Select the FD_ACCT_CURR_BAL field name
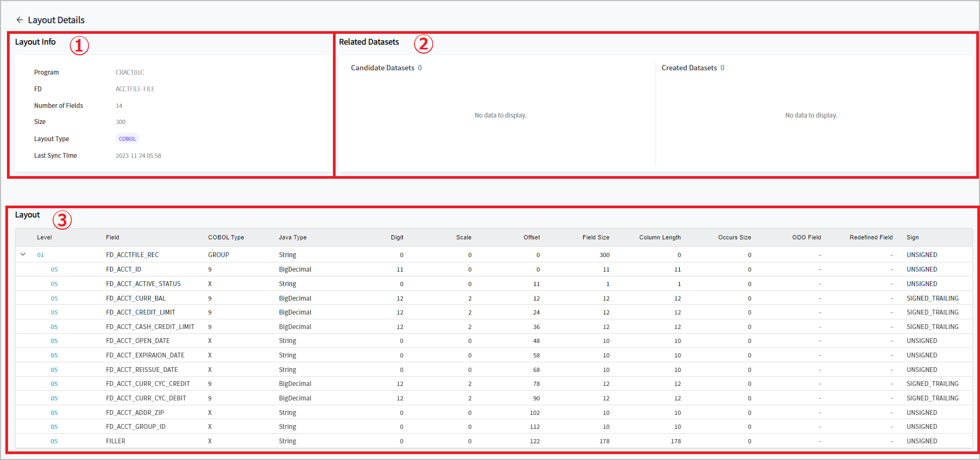Viewport: 980px width, 460px height. click(x=136, y=298)
